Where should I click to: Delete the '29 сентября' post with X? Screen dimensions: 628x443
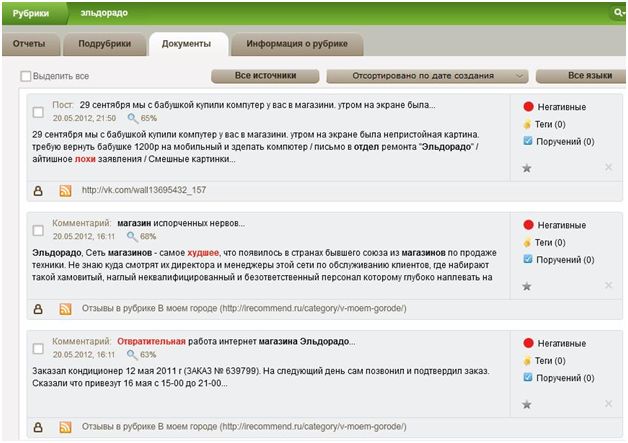coord(608,167)
